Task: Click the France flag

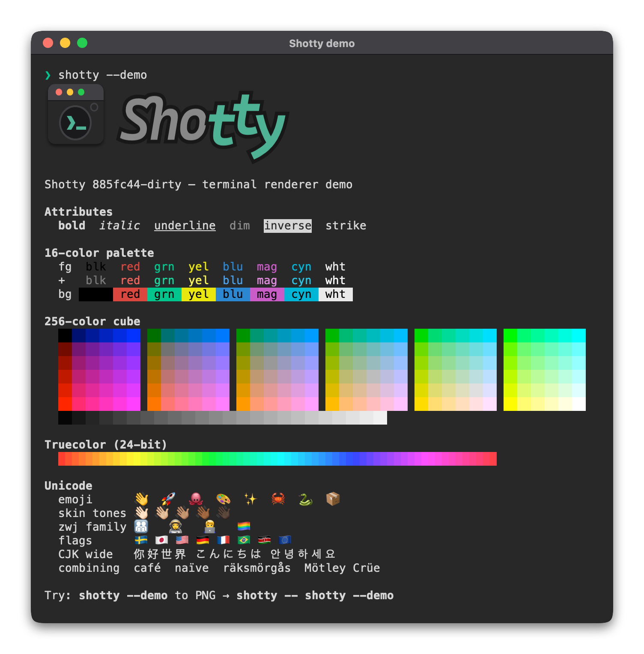Action: click(223, 540)
